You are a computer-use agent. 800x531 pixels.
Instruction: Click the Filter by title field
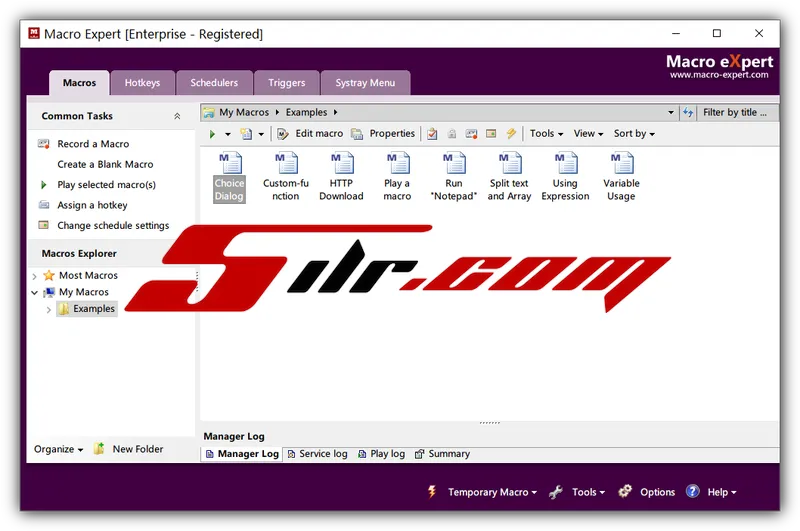pos(737,113)
